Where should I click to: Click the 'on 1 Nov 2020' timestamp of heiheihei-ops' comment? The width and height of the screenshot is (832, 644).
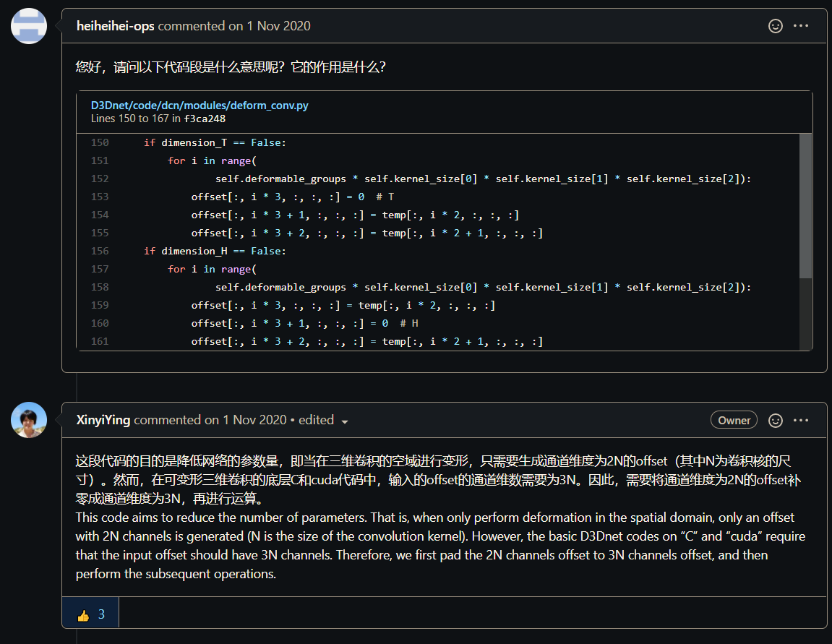coord(270,26)
